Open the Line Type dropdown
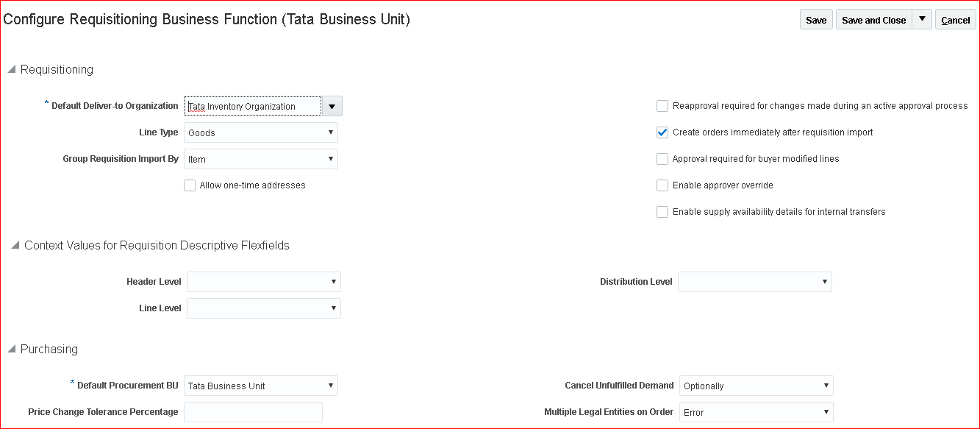 260,132
